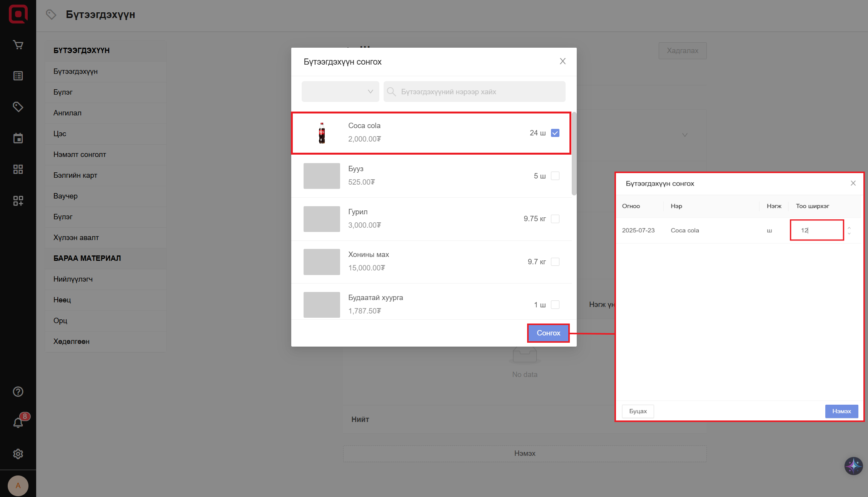Image resolution: width=868 pixels, height=497 pixels.
Task: Open the settings gear icon
Action: click(18, 454)
